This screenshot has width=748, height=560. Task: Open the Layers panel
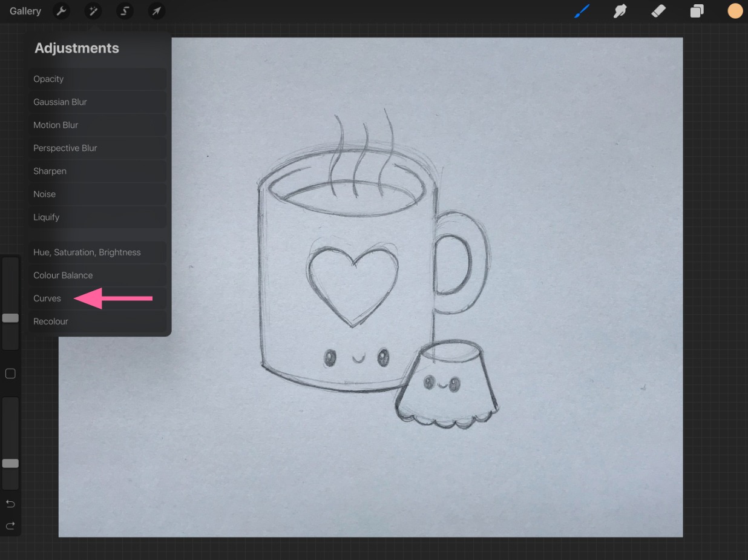tap(697, 11)
